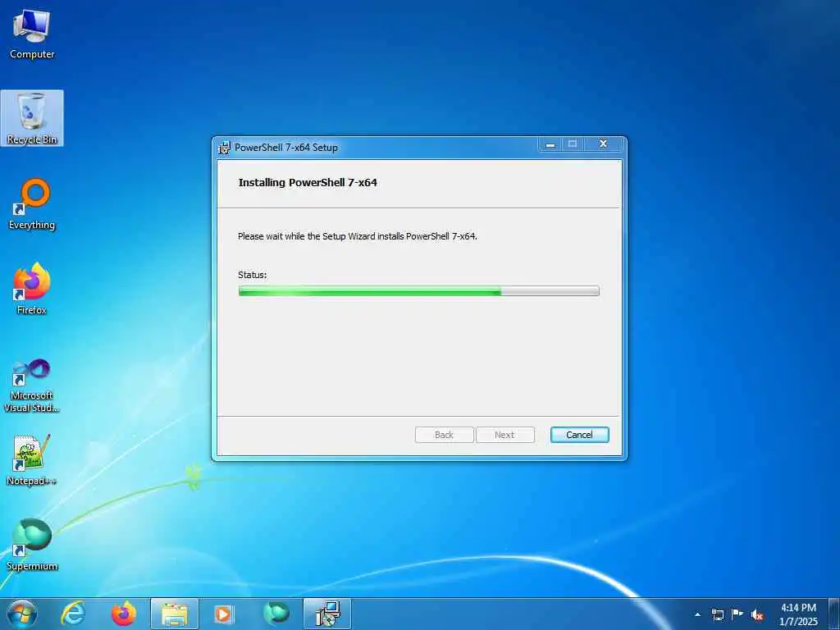Launch Firefox from the taskbar
The height and width of the screenshot is (630, 840).
(123, 614)
